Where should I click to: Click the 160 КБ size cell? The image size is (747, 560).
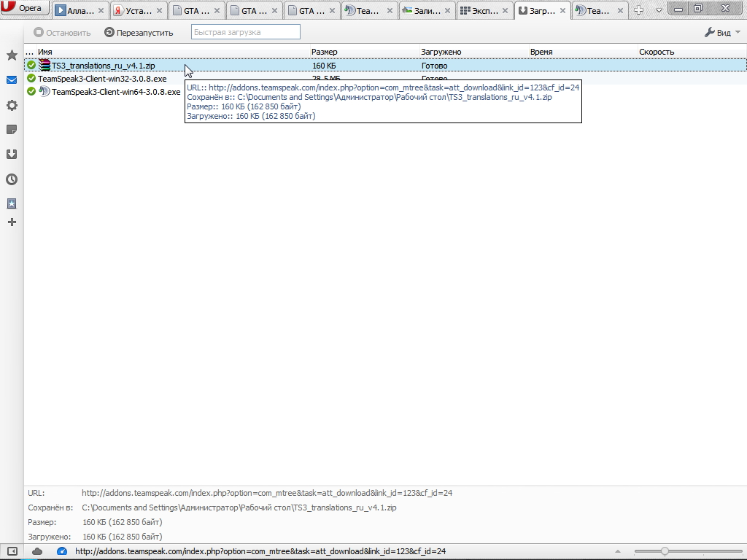tap(324, 66)
